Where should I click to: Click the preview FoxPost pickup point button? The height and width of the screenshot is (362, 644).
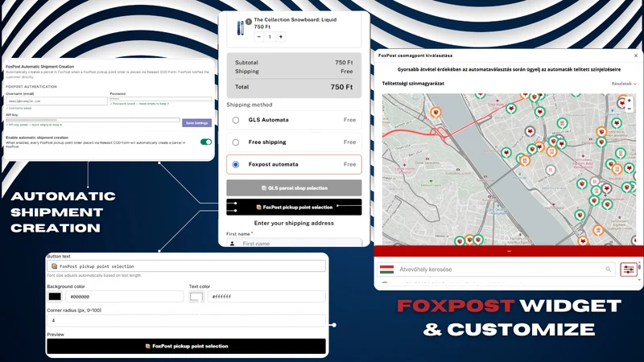(x=186, y=347)
